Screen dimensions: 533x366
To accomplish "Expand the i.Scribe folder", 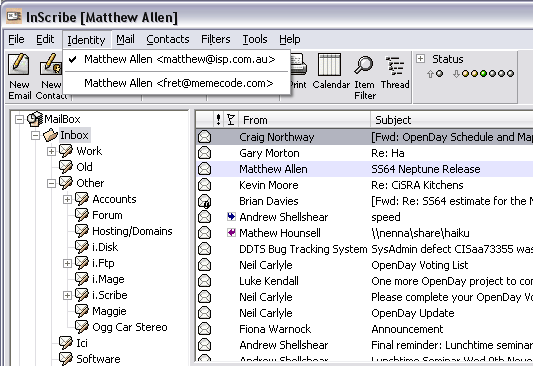I will (x=67, y=295).
